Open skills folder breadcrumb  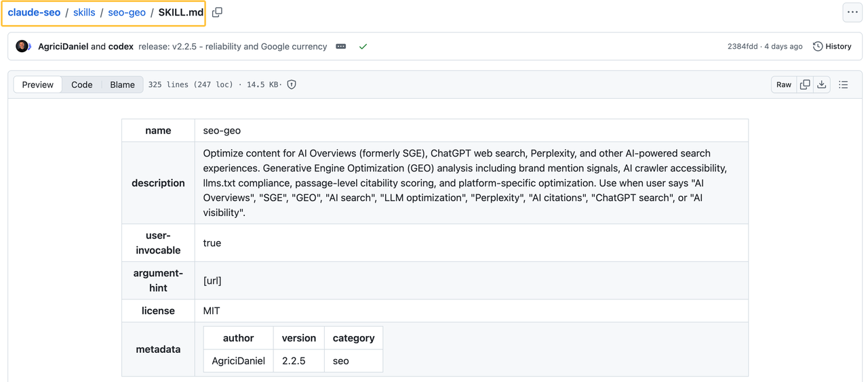click(x=84, y=12)
